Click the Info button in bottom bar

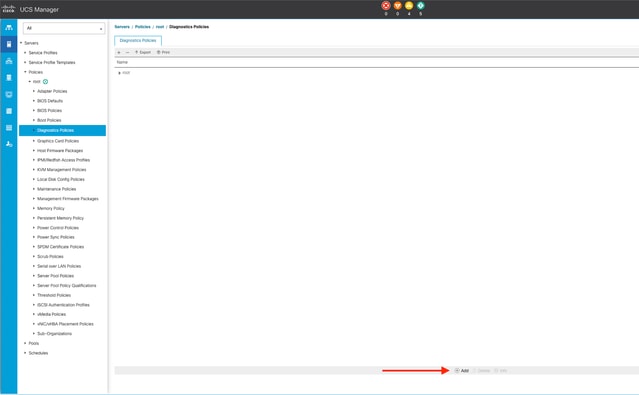(500, 371)
